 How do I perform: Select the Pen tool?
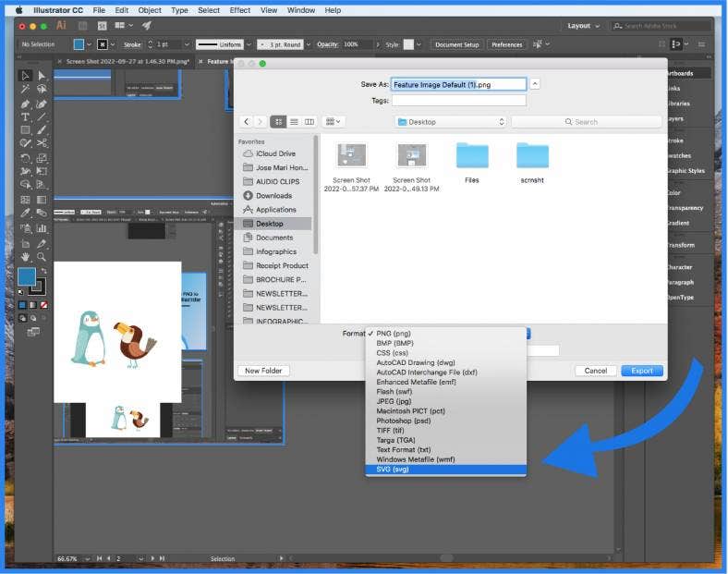26,104
